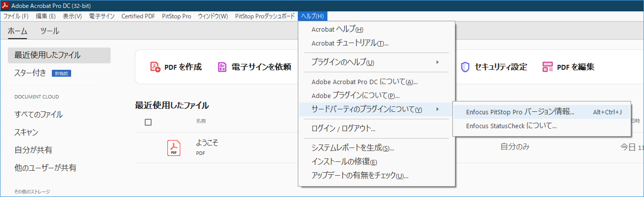Click the ようこそ PDF file icon
Image resolution: width=644 pixels, height=197 pixels.
click(174, 148)
